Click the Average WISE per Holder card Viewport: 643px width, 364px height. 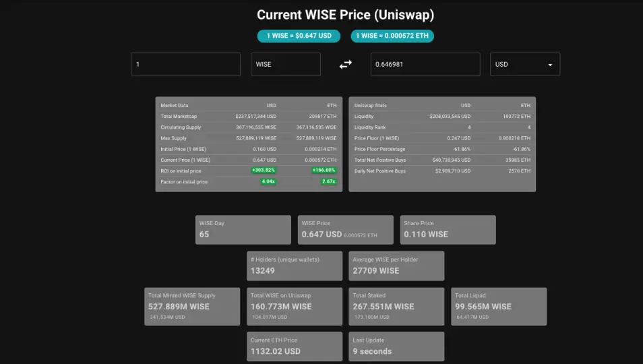(x=396, y=266)
